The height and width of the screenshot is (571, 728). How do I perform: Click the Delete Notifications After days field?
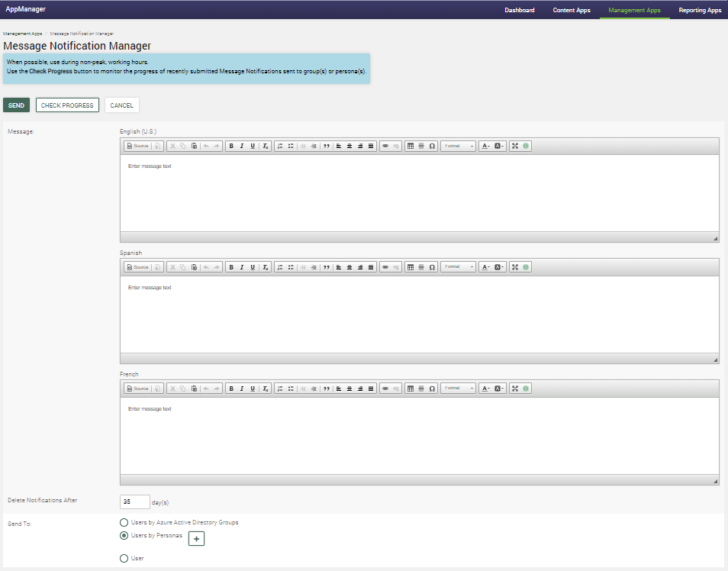pyautogui.click(x=134, y=502)
